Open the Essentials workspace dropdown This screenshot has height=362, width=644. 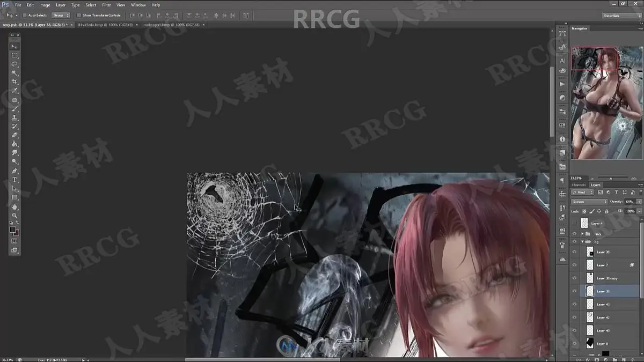[x=621, y=16]
